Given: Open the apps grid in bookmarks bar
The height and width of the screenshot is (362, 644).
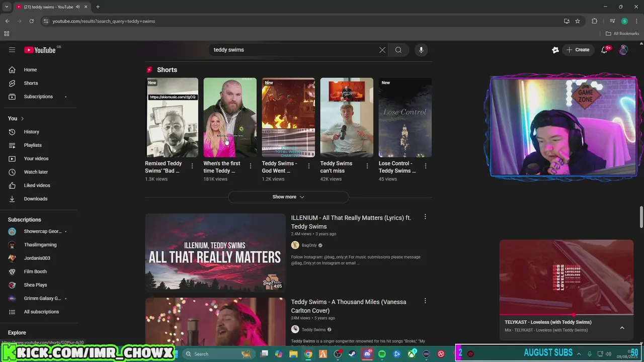Looking at the screenshot, I should (7, 34).
